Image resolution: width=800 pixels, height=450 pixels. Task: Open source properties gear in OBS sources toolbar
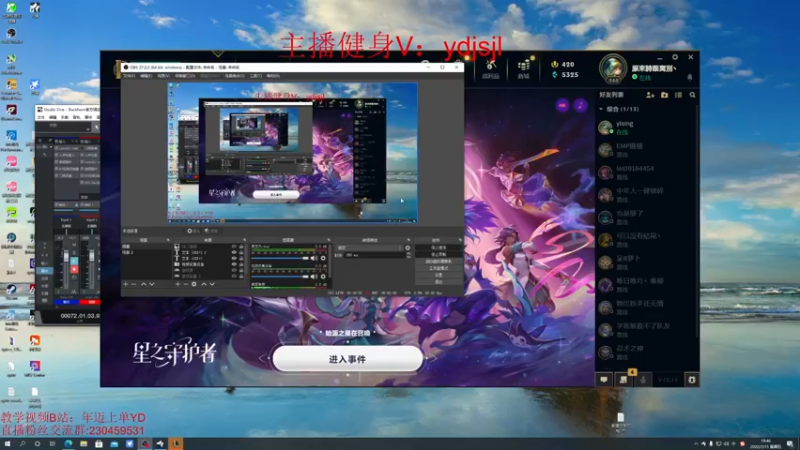coord(194,284)
